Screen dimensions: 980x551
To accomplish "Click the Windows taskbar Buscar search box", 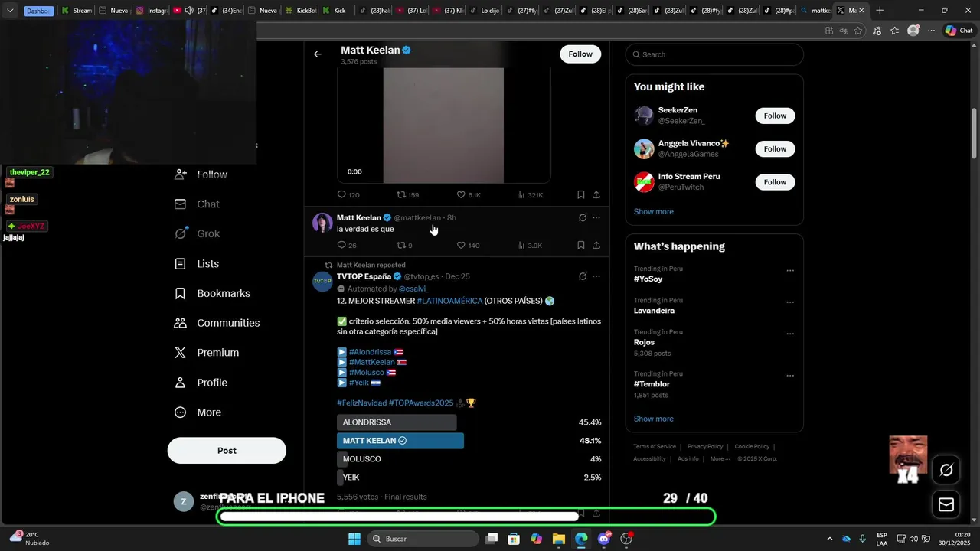I will click(423, 539).
